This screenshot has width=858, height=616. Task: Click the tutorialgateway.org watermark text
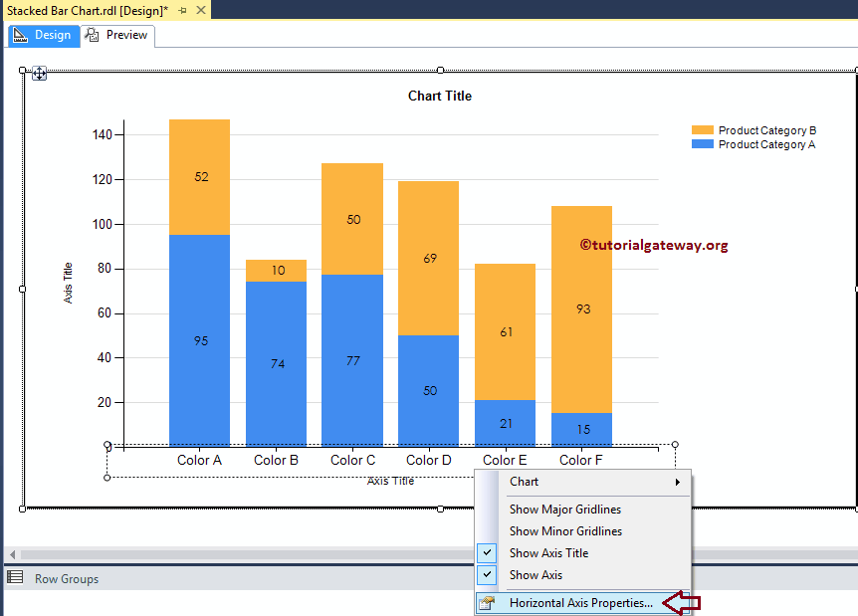click(654, 245)
